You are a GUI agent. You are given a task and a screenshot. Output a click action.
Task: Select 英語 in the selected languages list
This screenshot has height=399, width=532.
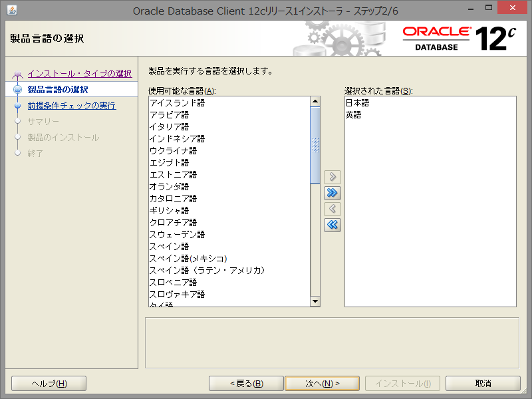click(430, 114)
